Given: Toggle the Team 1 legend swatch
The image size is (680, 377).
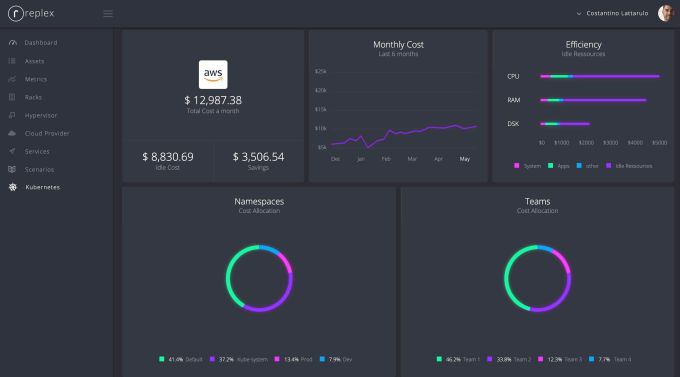Looking at the screenshot, I should (439, 359).
